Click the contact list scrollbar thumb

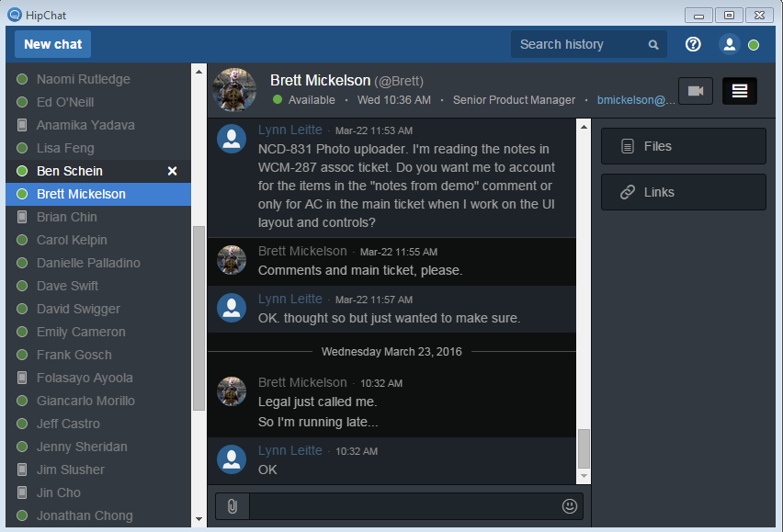coord(199,318)
